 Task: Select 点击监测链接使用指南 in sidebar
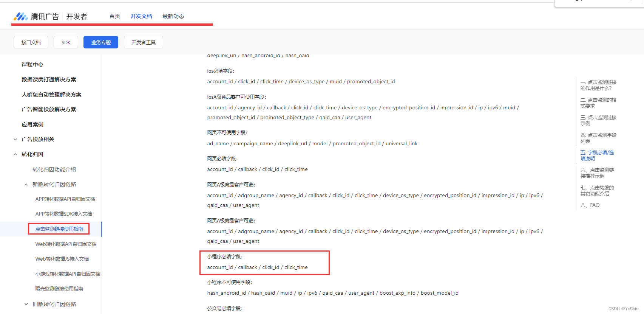coord(59,229)
